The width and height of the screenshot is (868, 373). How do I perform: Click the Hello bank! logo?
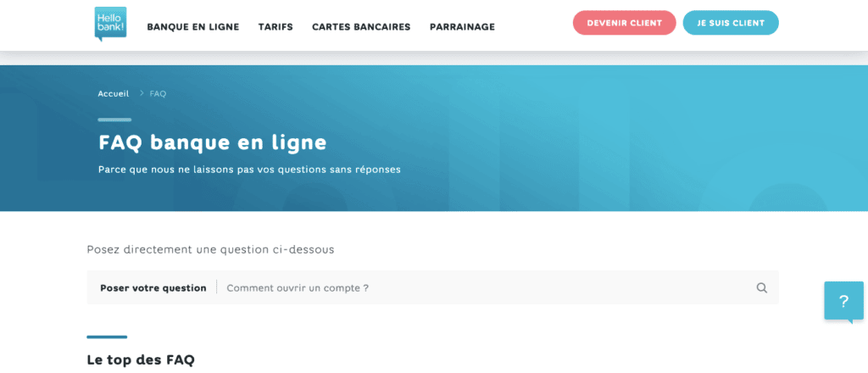[111, 24]
